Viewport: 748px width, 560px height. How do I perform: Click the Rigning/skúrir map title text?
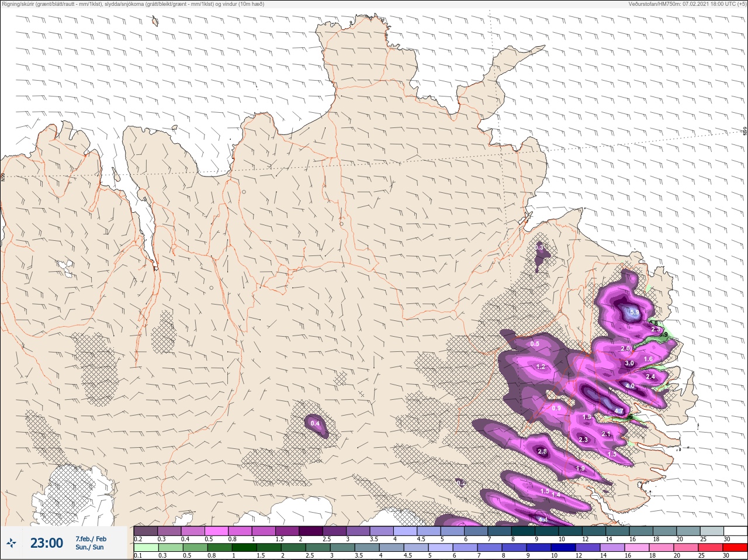point(133,4)
